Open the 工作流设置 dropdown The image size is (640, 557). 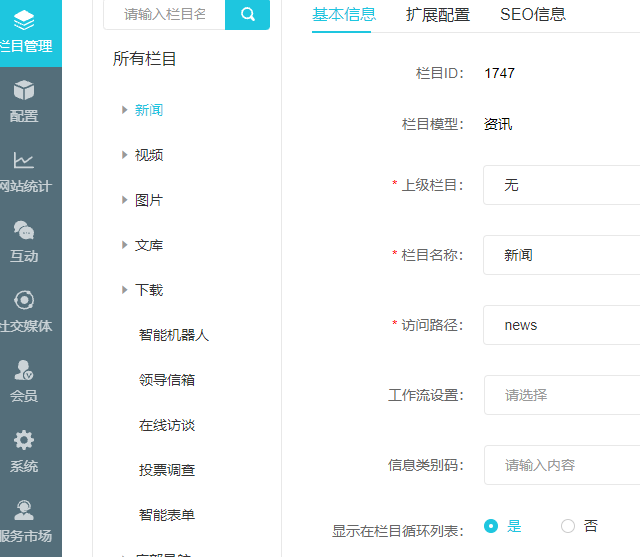click(x=562, y=395)
